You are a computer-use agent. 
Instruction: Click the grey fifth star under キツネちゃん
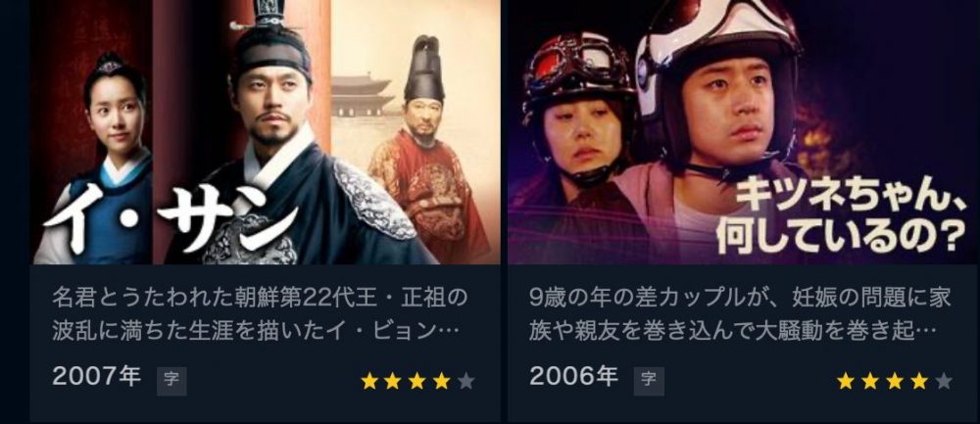(943, 381)
